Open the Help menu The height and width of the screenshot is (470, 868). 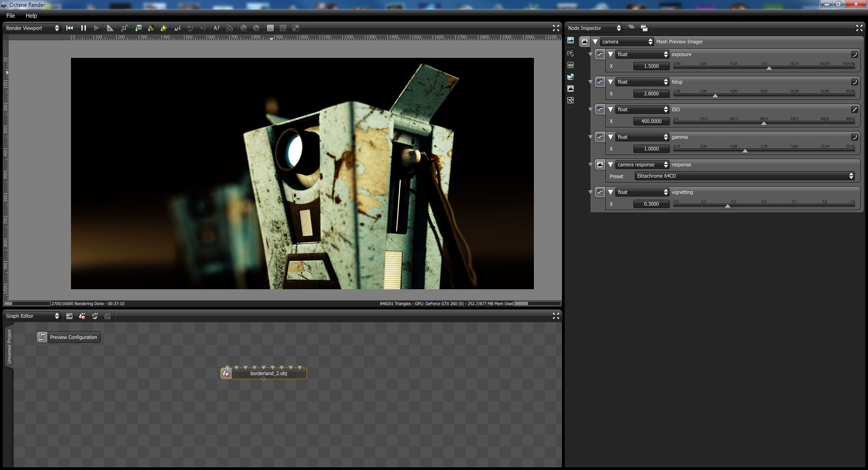[x=31, y=15]
